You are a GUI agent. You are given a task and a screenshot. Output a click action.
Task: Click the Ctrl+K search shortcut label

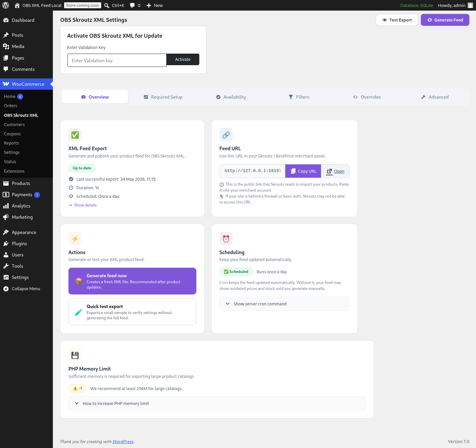tap(118, 5)
